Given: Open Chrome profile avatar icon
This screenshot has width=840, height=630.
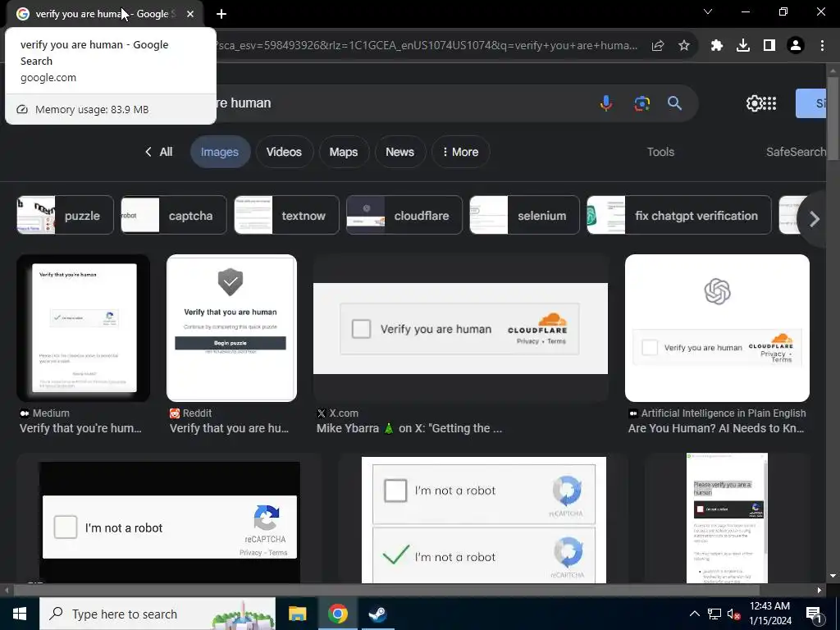Looking at the screenshot, I should (x=796, y=46).
